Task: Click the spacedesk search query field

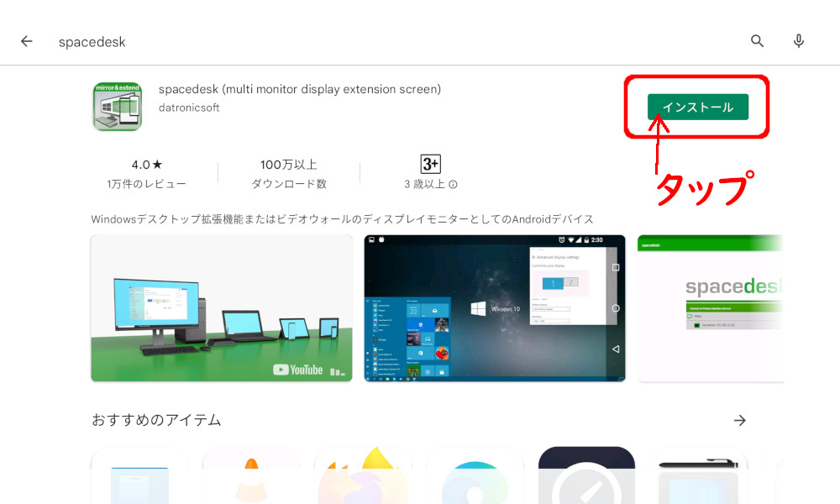Action: coord(92,42)
